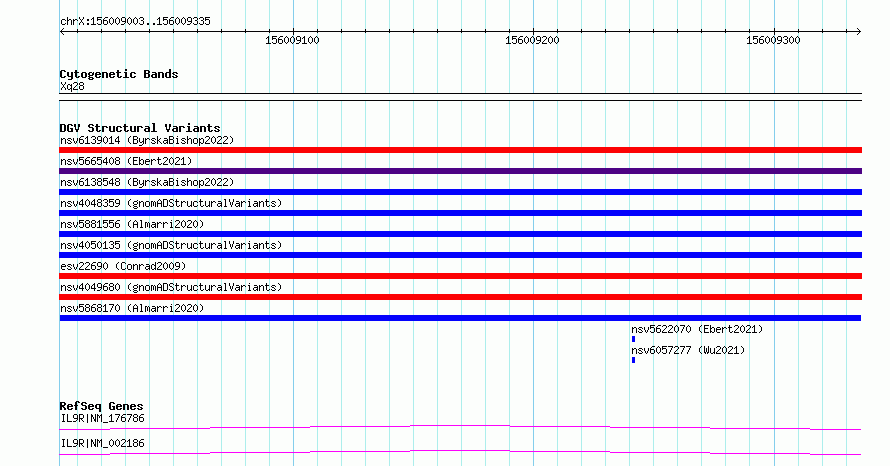Select the Xq28 band strip

click(x=460, y=97)
